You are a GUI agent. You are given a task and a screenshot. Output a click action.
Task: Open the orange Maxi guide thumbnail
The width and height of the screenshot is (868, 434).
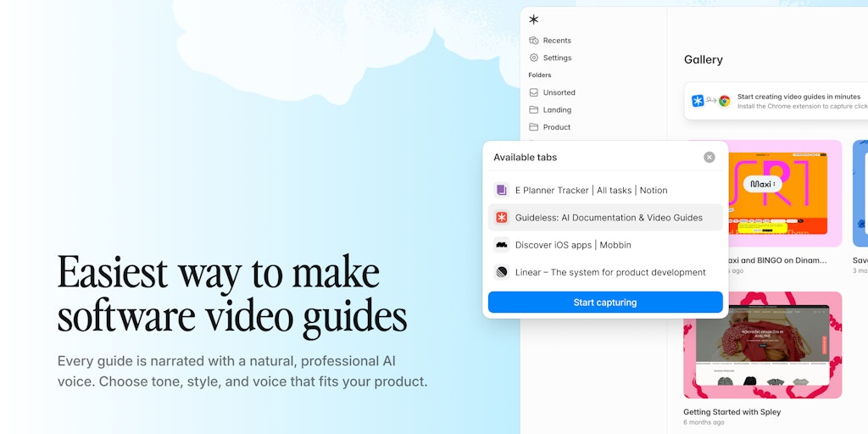(785, 193)
